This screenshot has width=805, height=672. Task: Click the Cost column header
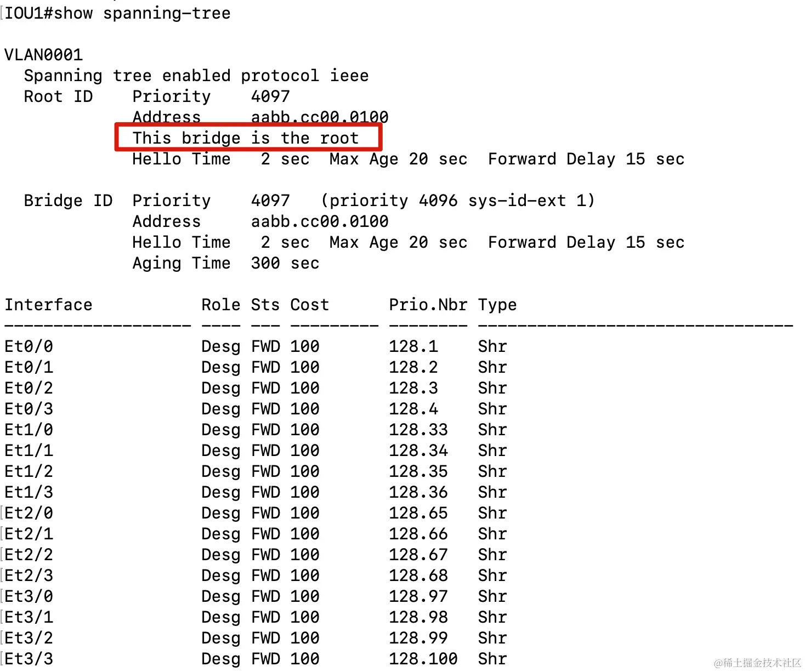point(310,305)
